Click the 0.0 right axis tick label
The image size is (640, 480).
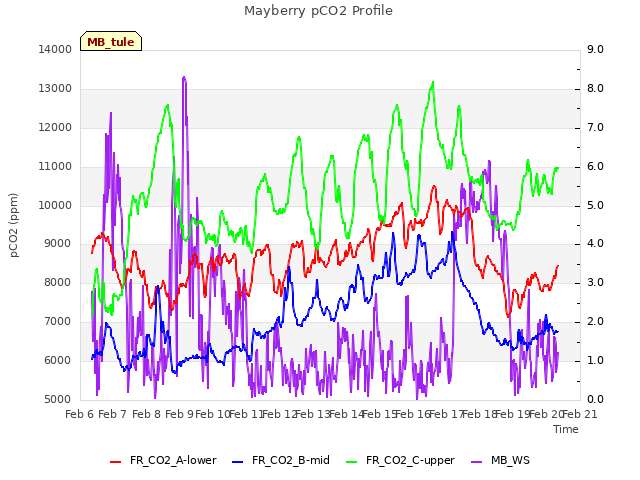click(595, 399)
